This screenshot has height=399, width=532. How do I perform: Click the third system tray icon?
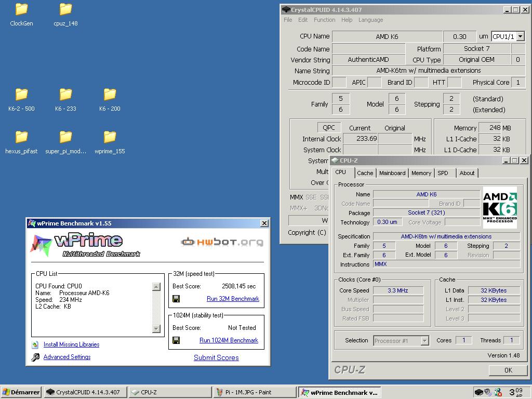(498, 393)
